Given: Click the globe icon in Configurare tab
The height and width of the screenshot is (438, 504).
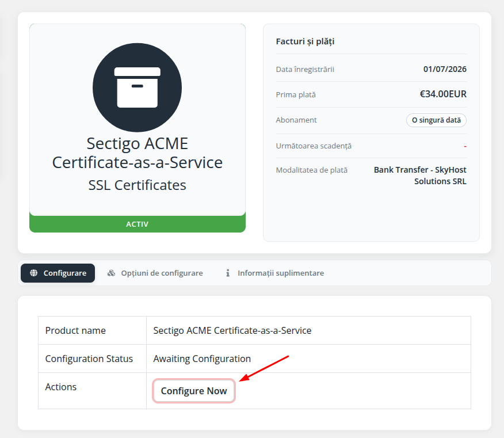Looking at the screenshot, I should coord(34,273).
